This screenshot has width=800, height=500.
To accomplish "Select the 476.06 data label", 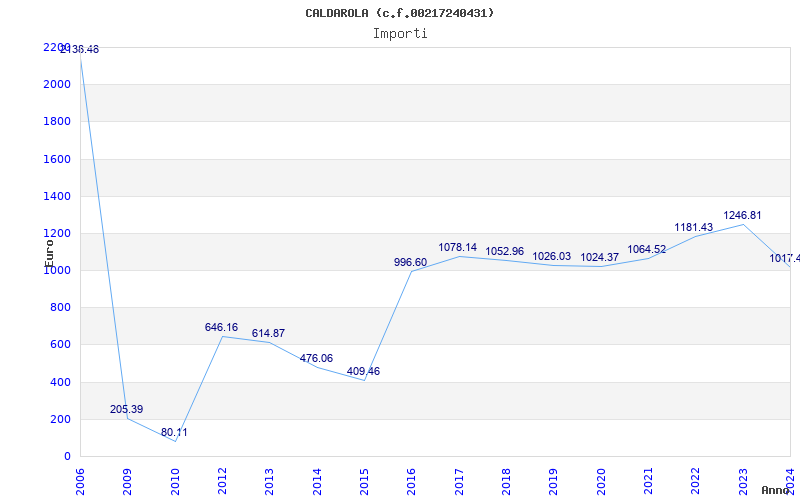I will pyautogui.click(x=316, y=358).
